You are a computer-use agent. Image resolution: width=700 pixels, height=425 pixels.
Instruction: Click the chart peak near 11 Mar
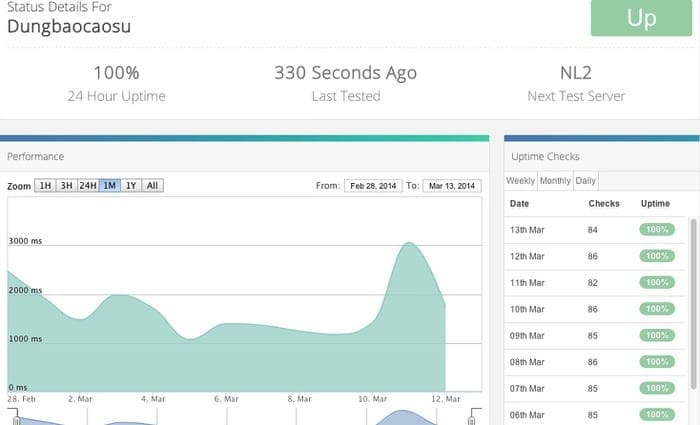click(x=409, y=243)
